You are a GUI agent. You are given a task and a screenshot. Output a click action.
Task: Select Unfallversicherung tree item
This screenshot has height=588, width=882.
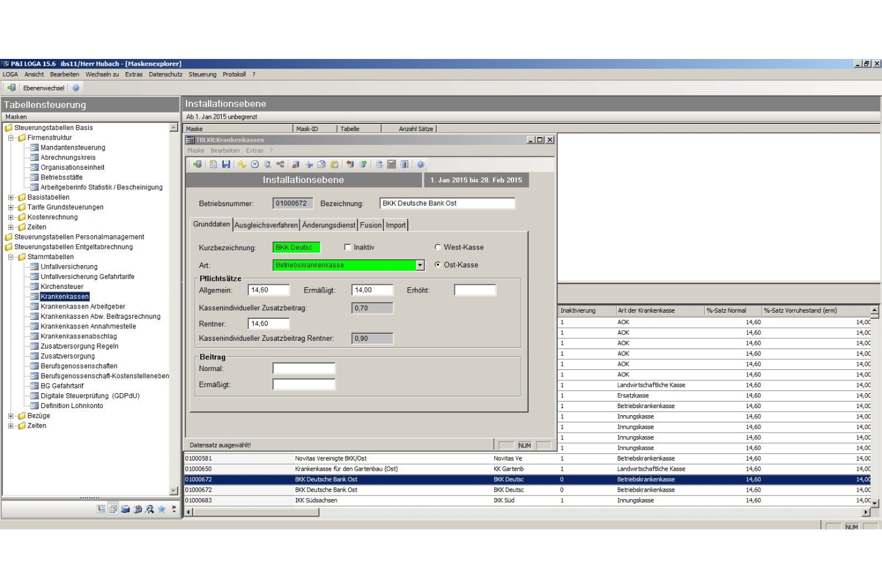click(x=69, y=267)
